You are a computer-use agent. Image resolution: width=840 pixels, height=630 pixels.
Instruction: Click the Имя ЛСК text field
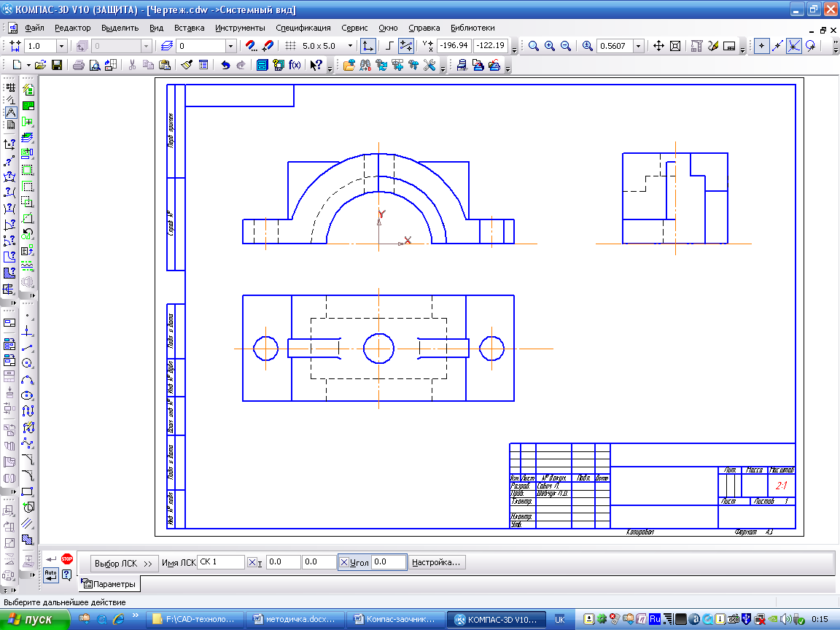coord(220,562)
